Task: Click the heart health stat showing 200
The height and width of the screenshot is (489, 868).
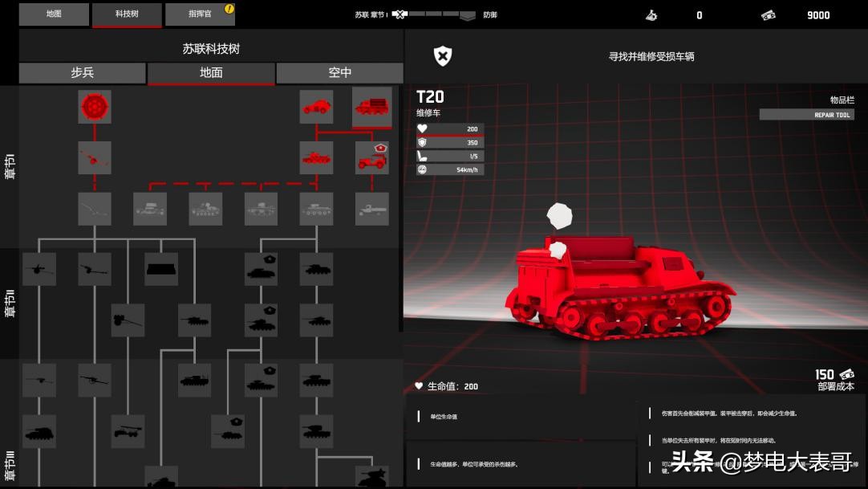Action: [450, 128]
